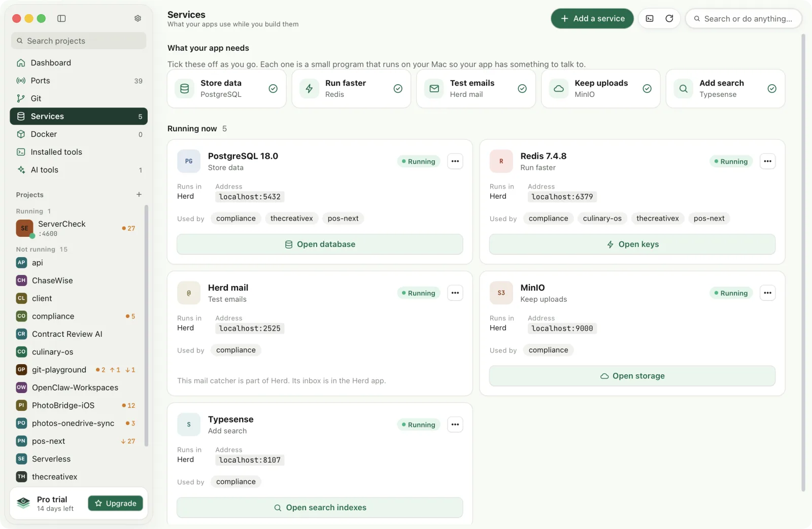The height and width of the screenshot is (529, 812).
Task: Open the Typesense more options menu
Action: point(455,425)
